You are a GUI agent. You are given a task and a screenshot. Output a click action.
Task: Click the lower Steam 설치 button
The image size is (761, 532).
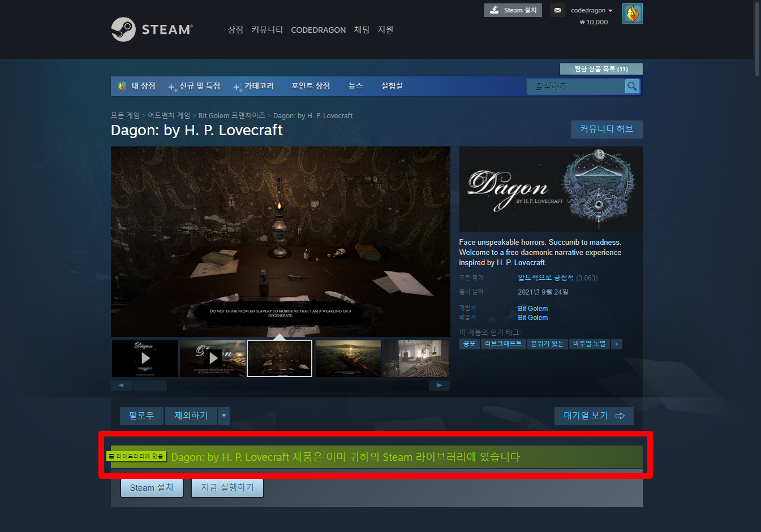[x=152, y=488]
